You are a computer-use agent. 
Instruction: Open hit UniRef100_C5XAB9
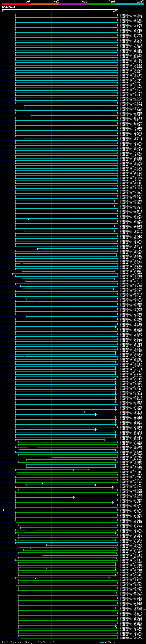(131, 52)
